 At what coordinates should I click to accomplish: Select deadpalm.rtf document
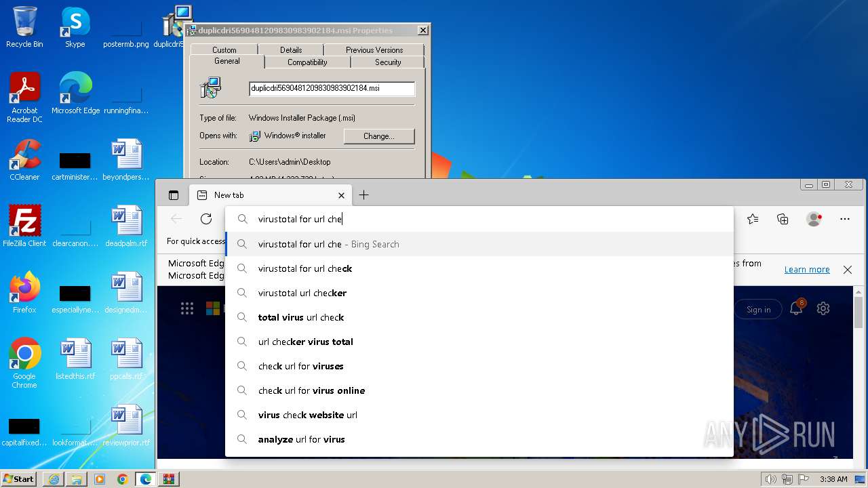click(x=126, y=226)
